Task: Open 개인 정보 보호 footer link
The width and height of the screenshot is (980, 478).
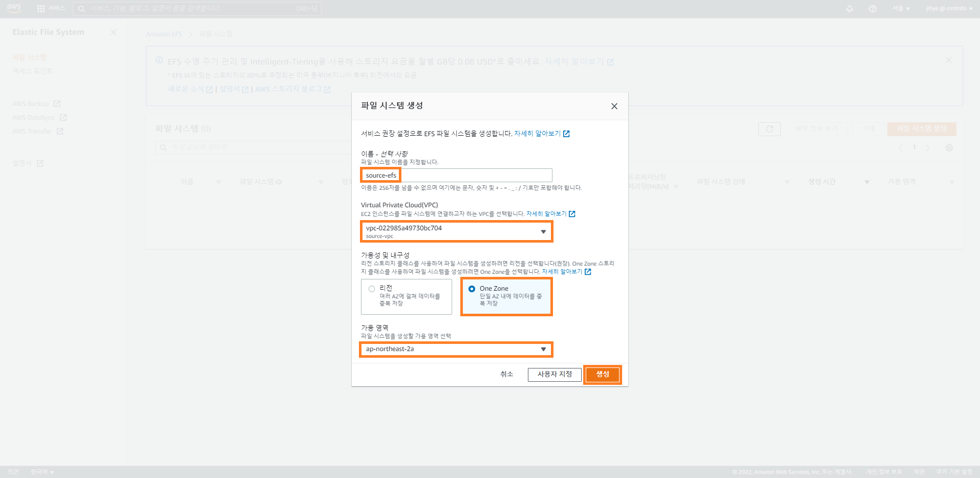Action: click(x=884, y=472)
